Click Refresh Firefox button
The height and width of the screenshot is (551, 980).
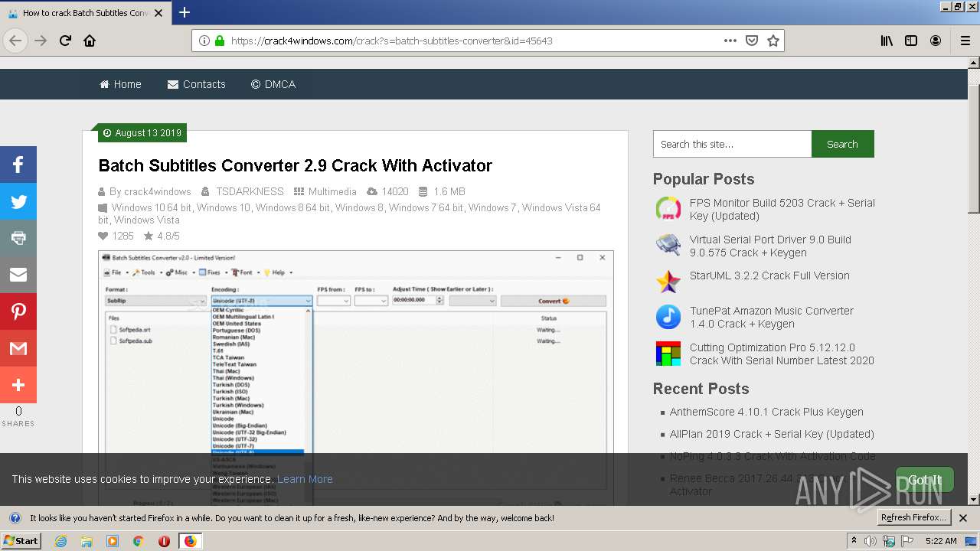coord(913,518)
